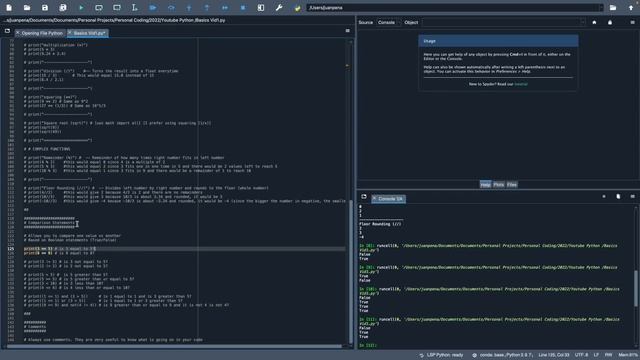Click the Comparison Statements header comment
The width and height of the screenshot is (640, 360).
(49, 223)
